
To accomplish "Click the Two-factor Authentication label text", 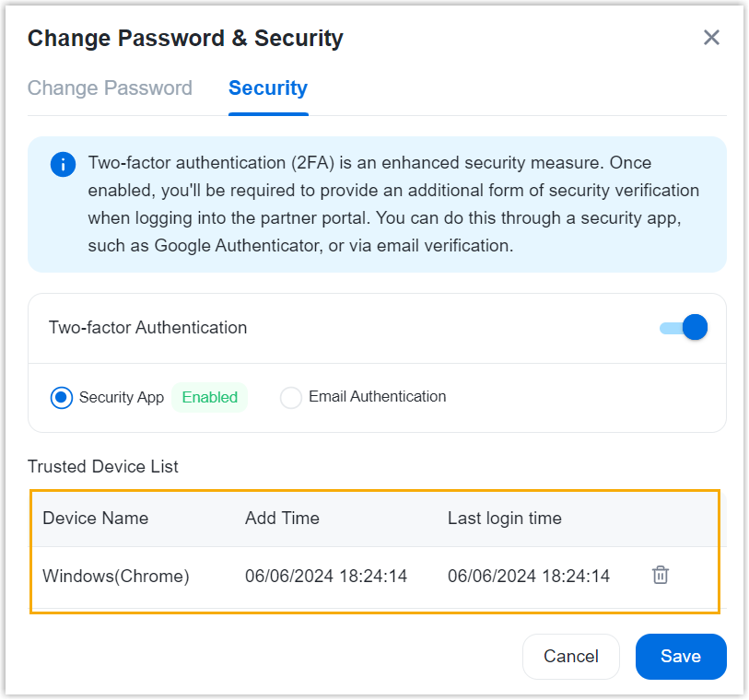I will [x=147, y=327].
